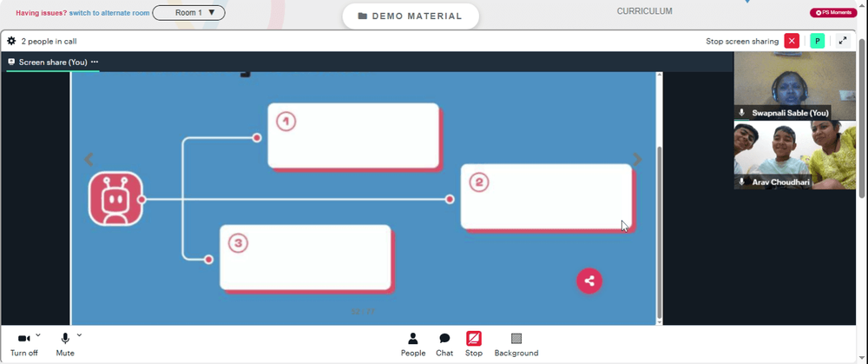Go to next slide arrow
Screen dimensions: 868x364
637,160
